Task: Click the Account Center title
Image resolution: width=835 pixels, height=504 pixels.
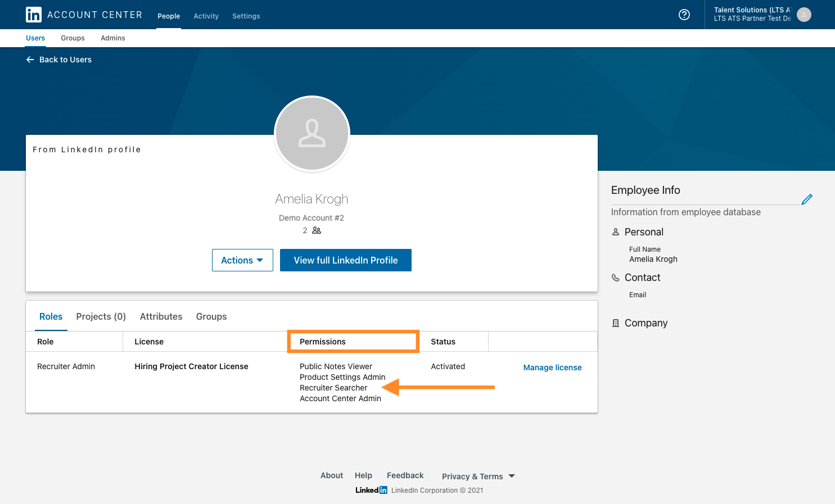Action: tap(95, 15)
